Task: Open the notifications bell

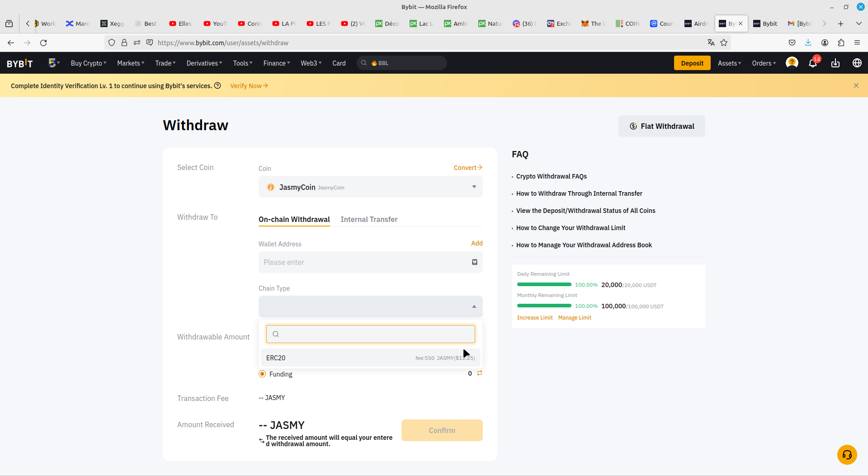Action: (813, 63)
